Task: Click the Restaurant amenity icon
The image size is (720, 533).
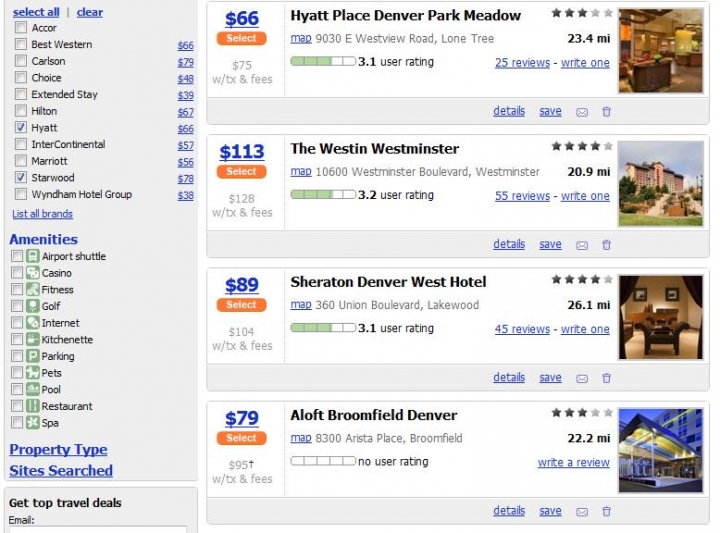Action: point(33,406)
